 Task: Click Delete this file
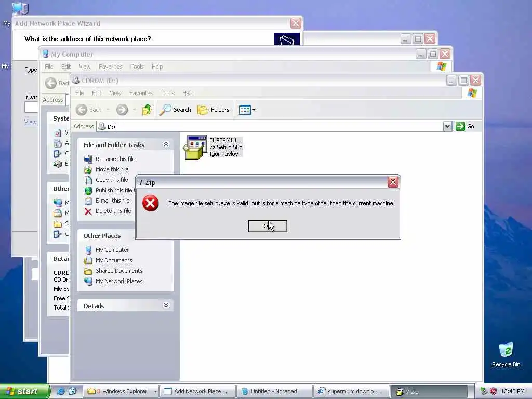[x=113, y=211]
